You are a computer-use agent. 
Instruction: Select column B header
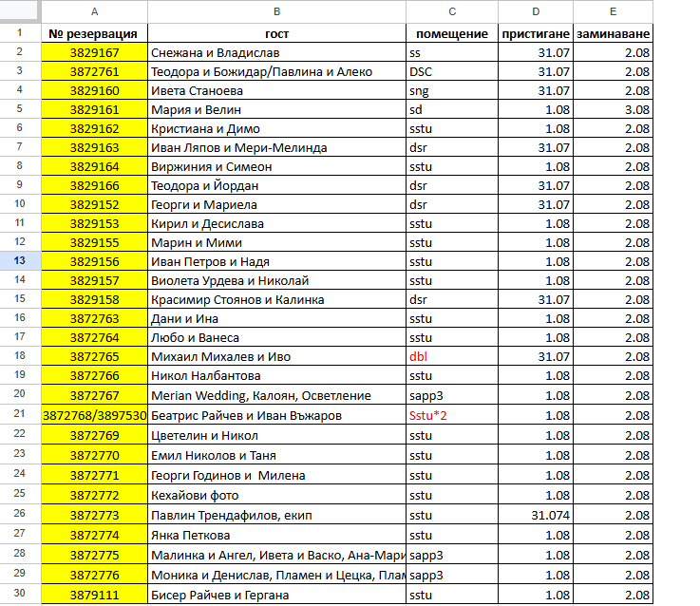(276, 11)
